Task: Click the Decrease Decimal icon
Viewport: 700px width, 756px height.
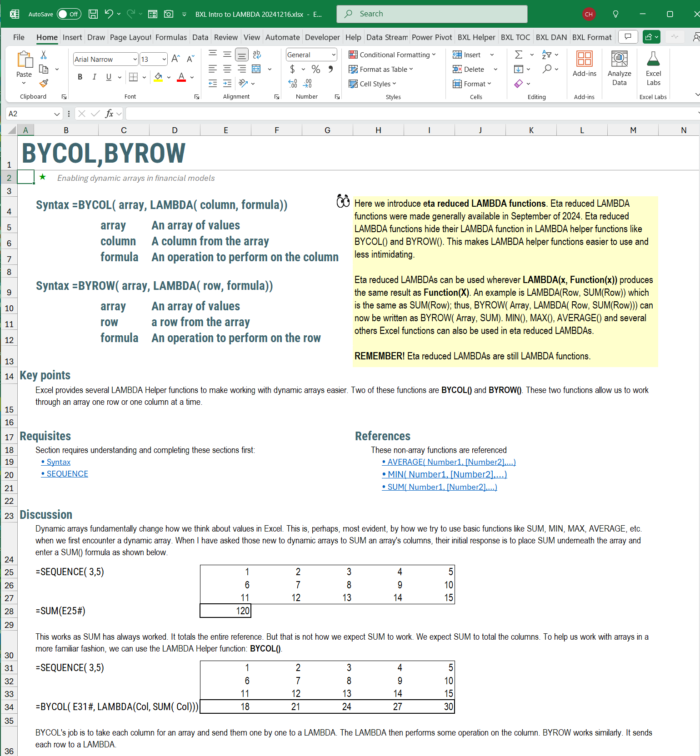Action: point(308,84)
